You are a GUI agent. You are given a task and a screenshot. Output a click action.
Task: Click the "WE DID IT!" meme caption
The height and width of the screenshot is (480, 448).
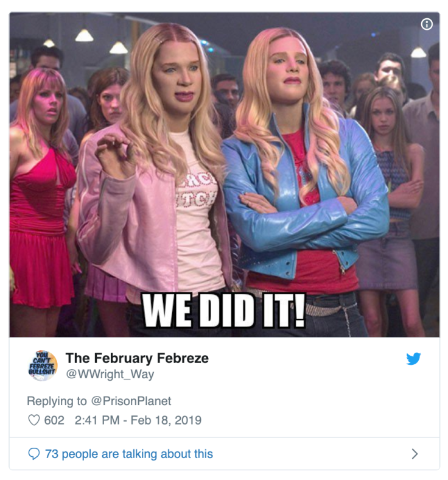tap(224, 311)
